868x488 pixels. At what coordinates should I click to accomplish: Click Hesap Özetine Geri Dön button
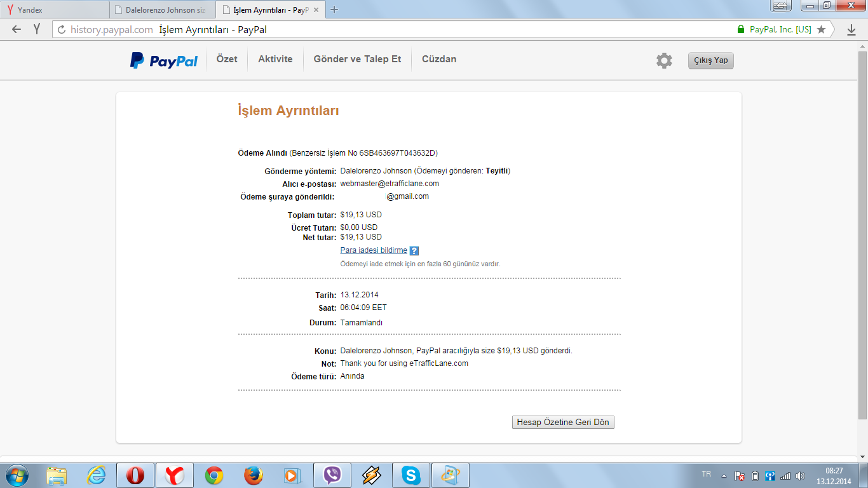[563, 423]
